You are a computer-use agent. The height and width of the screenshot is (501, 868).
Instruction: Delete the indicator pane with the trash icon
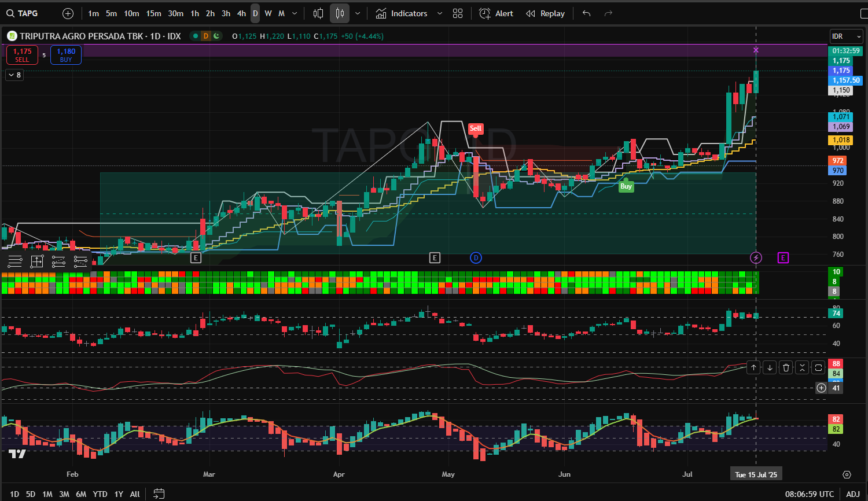[x=786, y=367]
